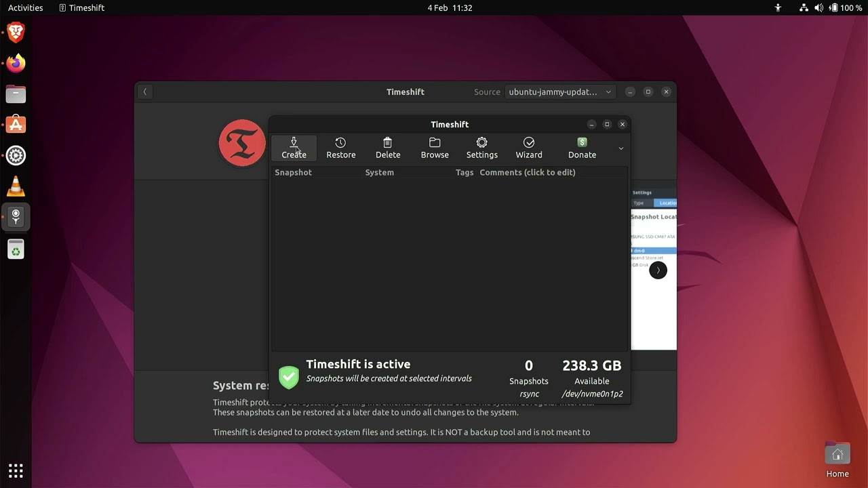Go back in the Software window

(144, 91)
